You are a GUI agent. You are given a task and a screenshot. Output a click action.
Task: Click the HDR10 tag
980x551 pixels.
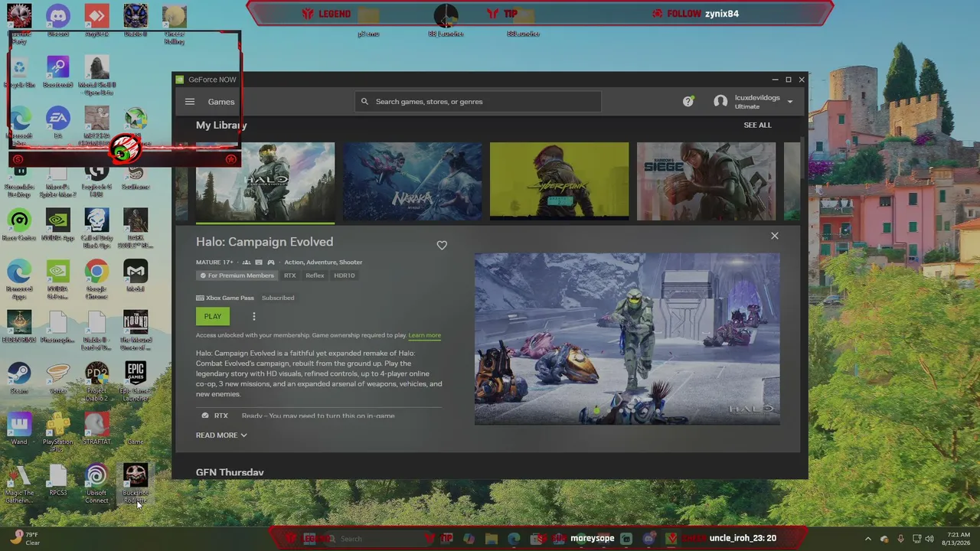[x=345, y=275]
